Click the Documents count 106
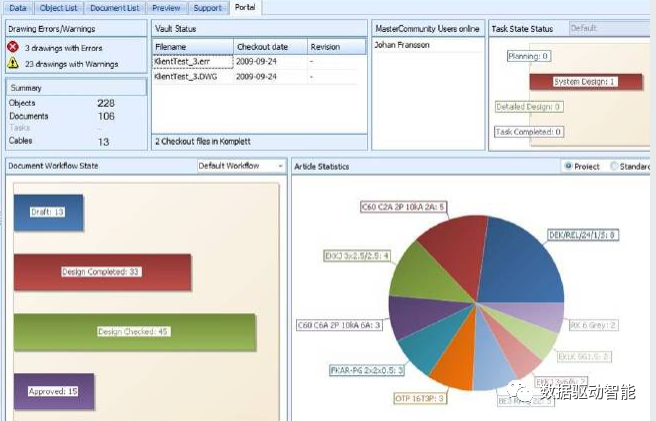This screenshot has height=421, width=656. click(106, 116)
